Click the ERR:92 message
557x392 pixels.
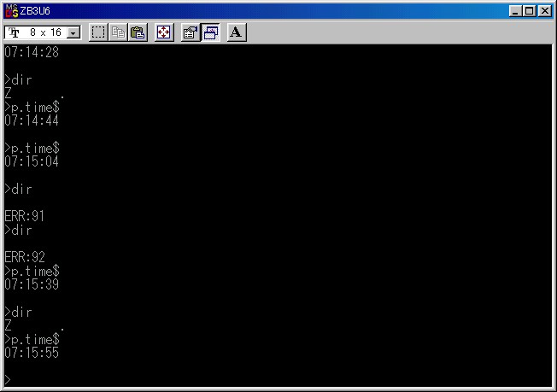click(25, 257)
